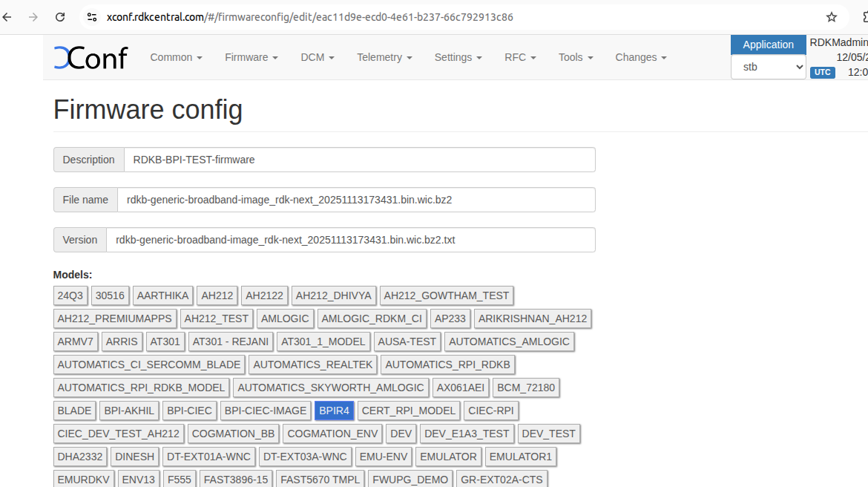Open site information icon in address bar
The image size is (868, 487).
(91, 17)
